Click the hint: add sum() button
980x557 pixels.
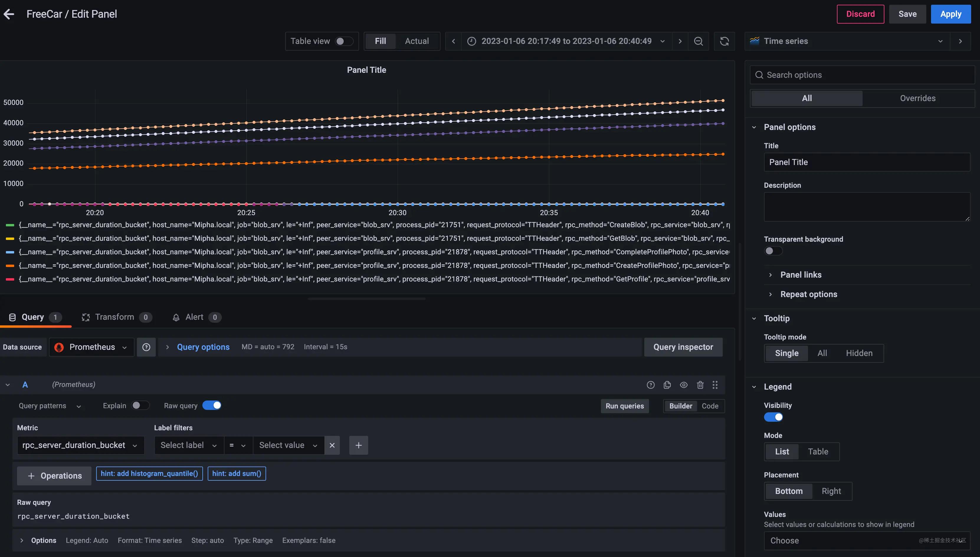tap(237, 474)
